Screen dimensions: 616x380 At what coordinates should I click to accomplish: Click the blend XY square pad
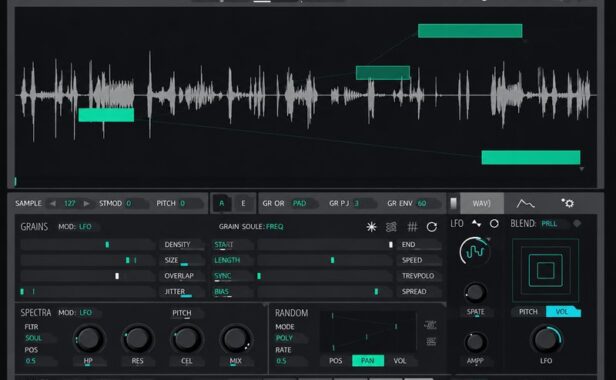tap(545, 270)
